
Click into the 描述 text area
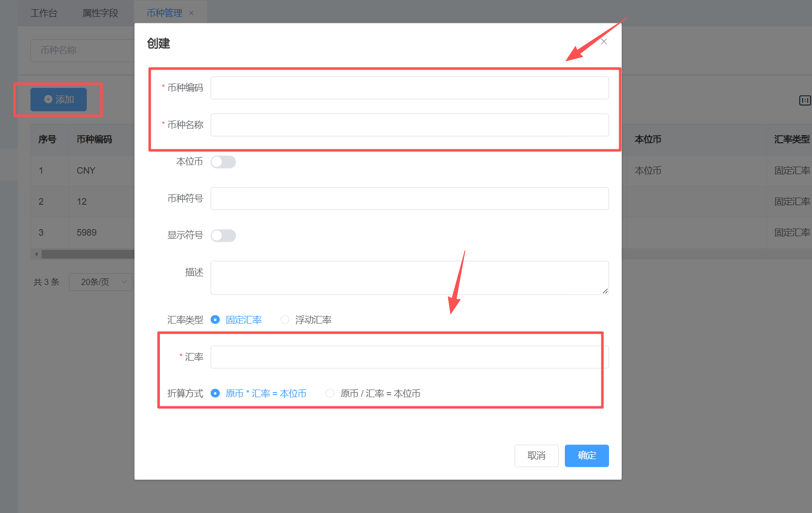click(409, 278)
